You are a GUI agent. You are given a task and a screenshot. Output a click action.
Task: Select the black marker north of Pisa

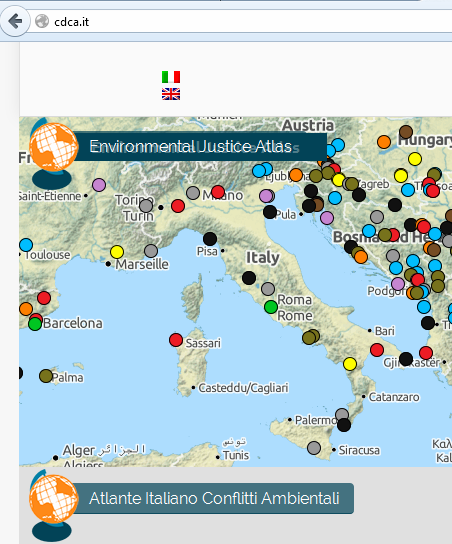[210, 239]
